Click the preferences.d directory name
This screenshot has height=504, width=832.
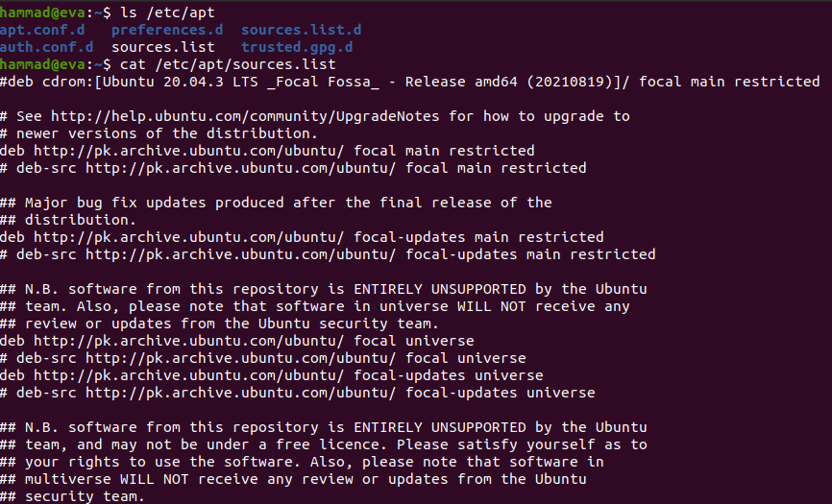[x=167, y=30]
